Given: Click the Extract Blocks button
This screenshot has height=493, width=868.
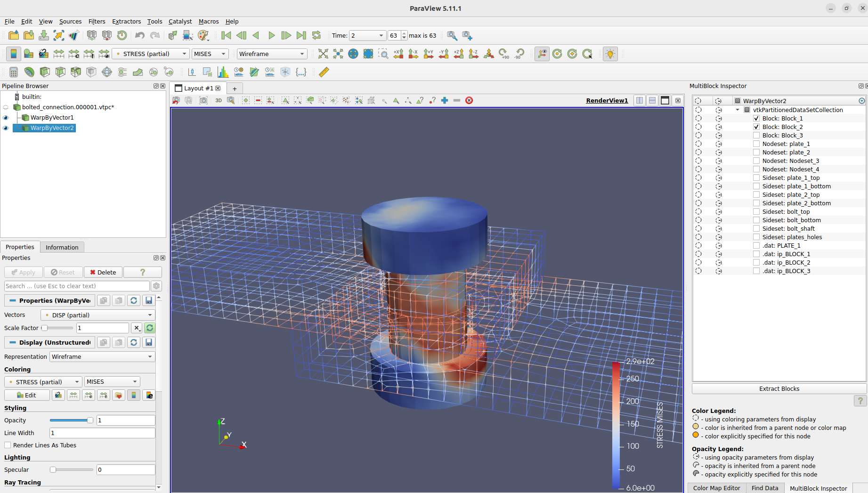Looking at the screenshot, I should 779,388.
